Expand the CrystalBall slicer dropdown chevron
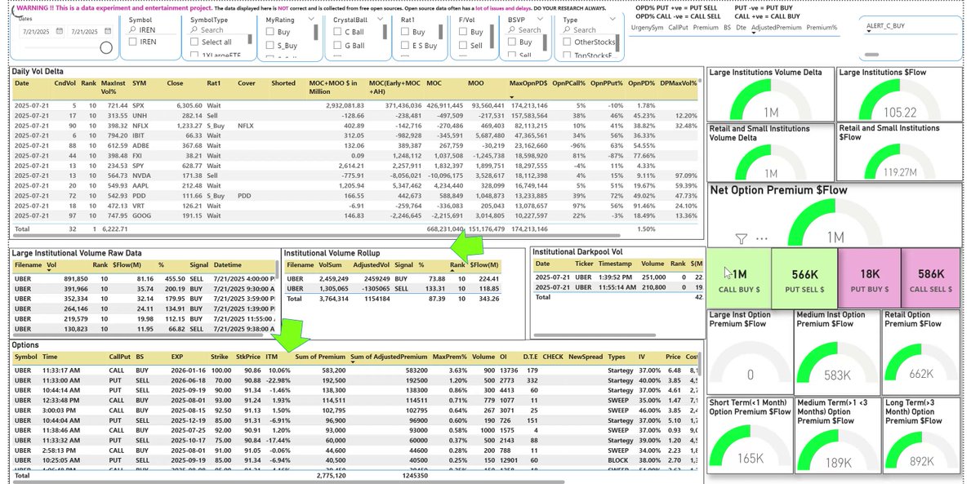 380,19
